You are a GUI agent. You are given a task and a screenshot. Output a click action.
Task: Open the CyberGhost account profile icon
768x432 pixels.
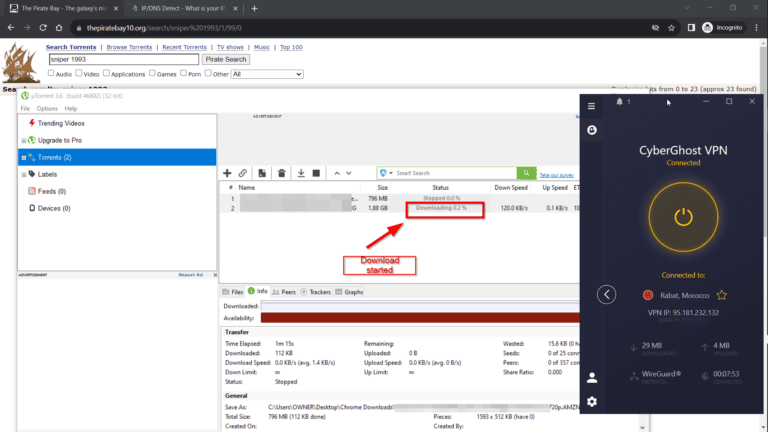[x=593, y=377]
